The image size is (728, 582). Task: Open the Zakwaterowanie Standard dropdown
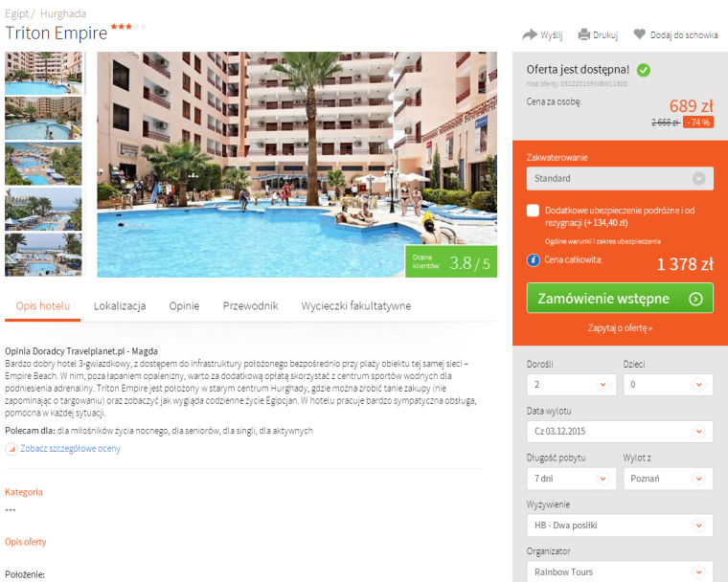pyautogui.click(x=620, y=178)
